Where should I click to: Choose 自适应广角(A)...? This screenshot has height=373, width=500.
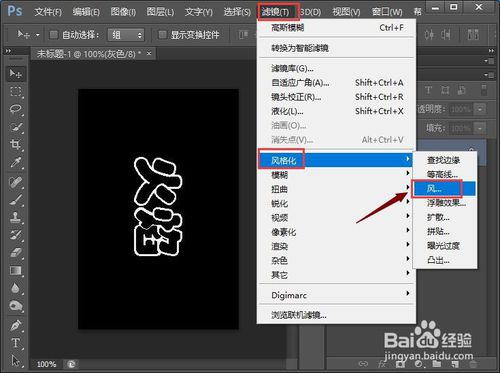pyautogui.click(x=336, y=83)
